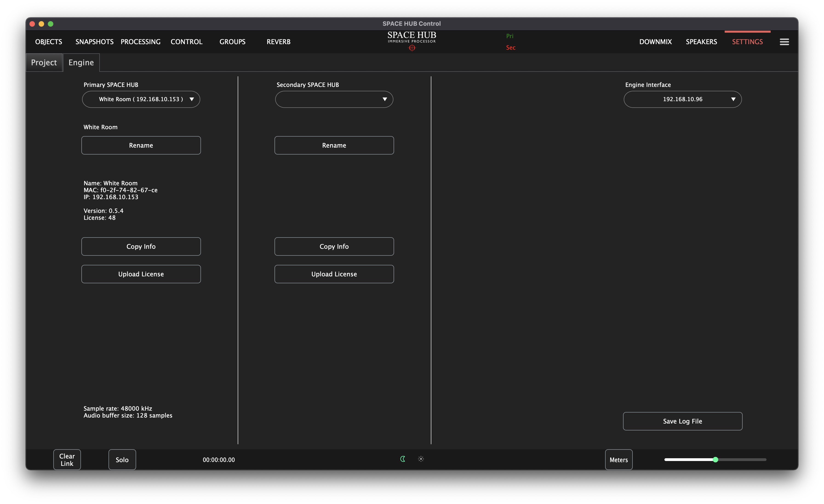Click the Audio buffer size: 128 samples text
Screen dimensions: 824x504
128,415
